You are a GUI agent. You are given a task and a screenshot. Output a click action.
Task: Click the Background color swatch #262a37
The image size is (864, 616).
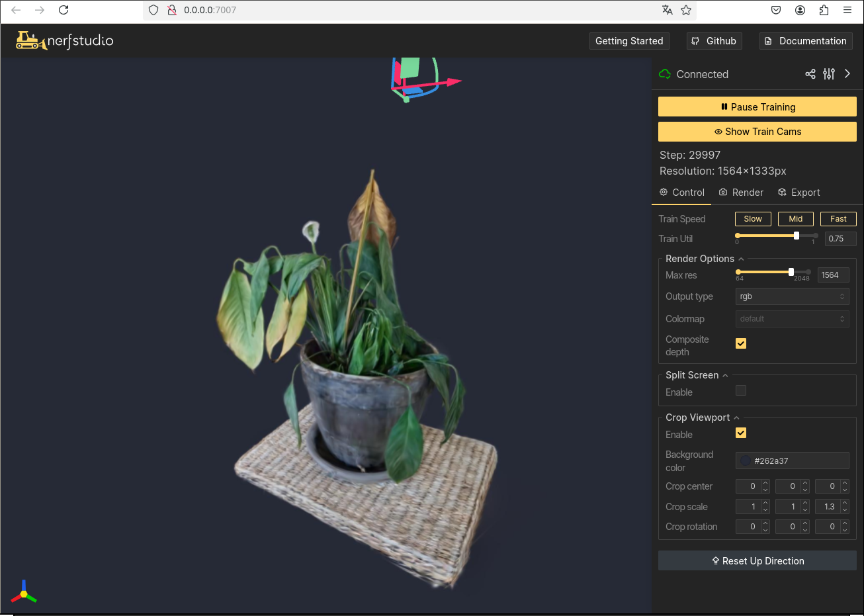pos(746,461)
